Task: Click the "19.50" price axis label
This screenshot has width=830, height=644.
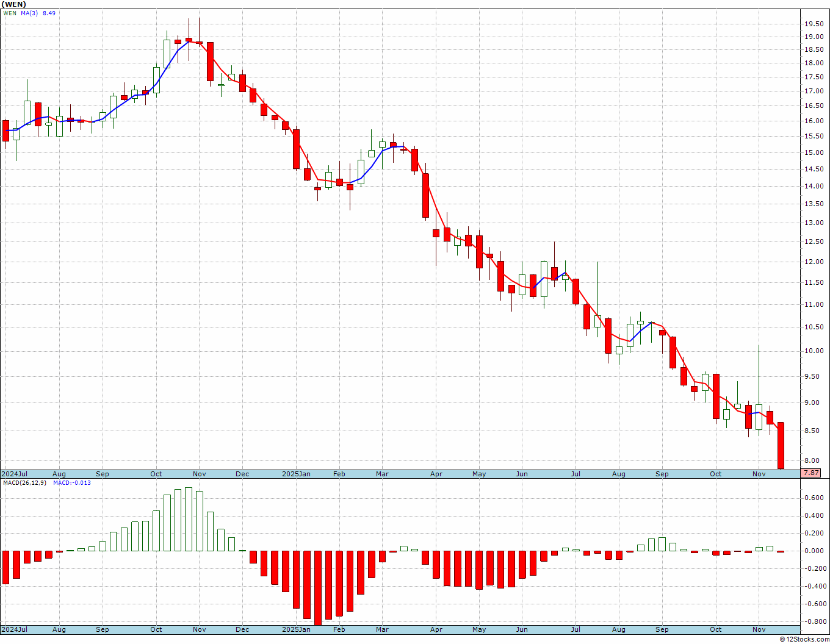Action: point(814,24)
